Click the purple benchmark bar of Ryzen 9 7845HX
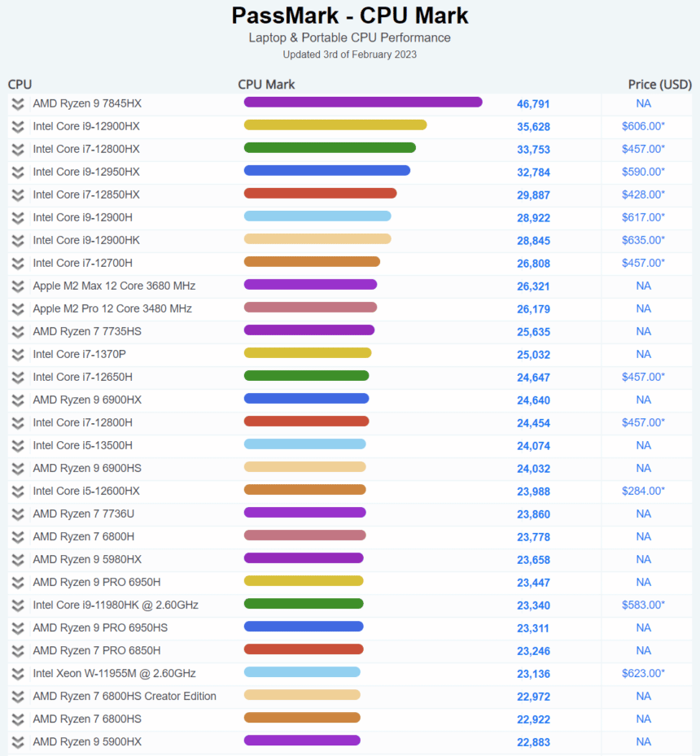This screenshot has width=700, height=756. click(x=362, y=102)
